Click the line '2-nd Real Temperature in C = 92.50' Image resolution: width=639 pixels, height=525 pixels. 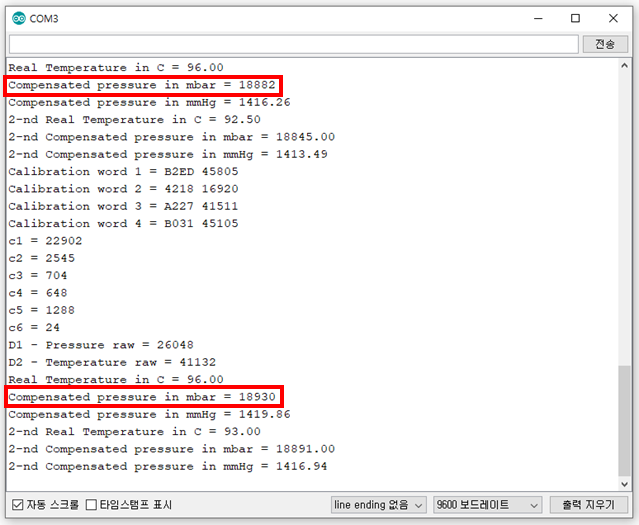tap(134, 120)
